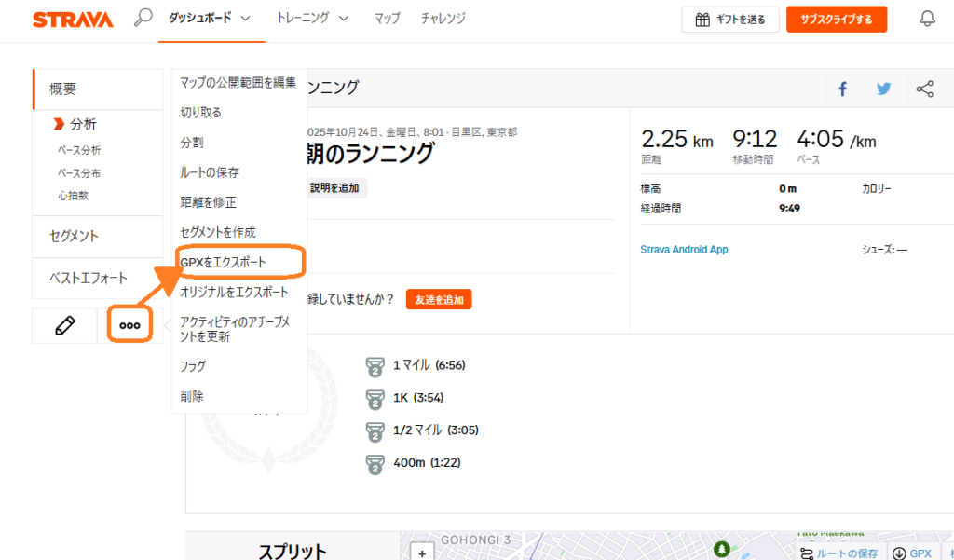
Task: Download the GPX via the arrow icon
Action: pyautogui.click(x=898, y=552)
